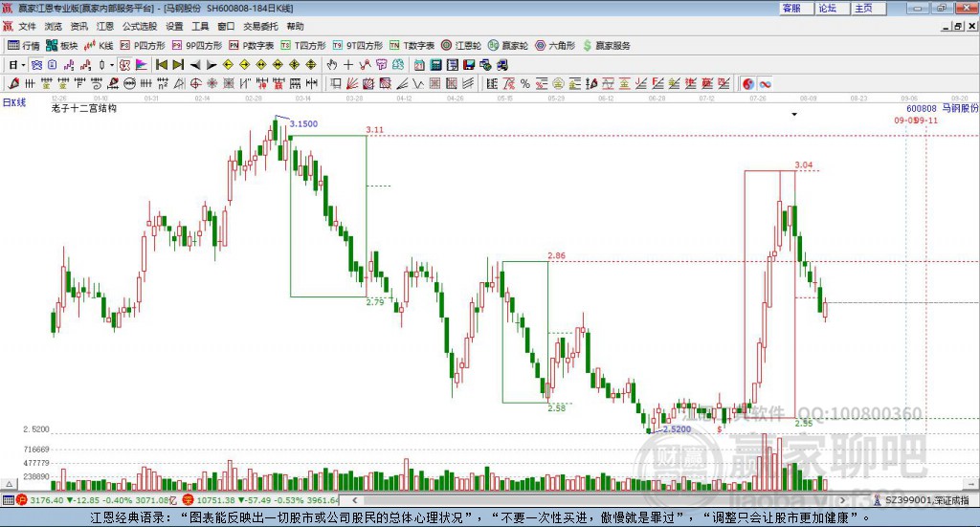Open the 江恩 menu

point(105,26)
